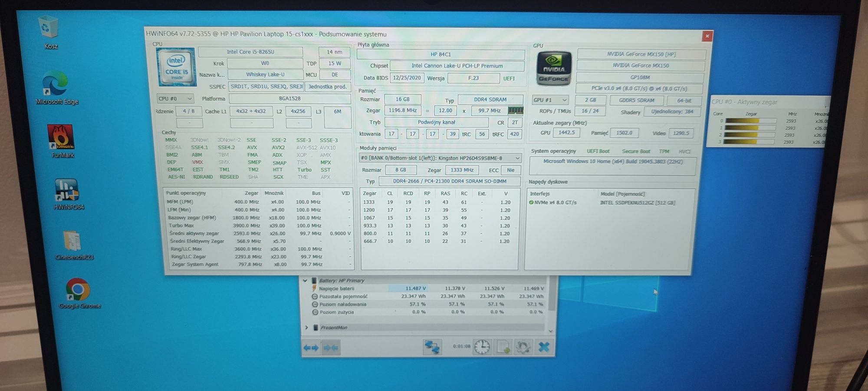Click scrollbar down arrow in sensors window
Screen dimensions: 868x391
pyautogui.click(x=551, y=331)
